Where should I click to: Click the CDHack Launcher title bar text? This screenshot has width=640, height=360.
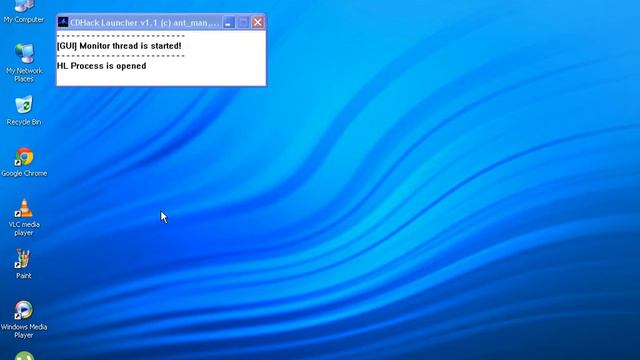144,22
